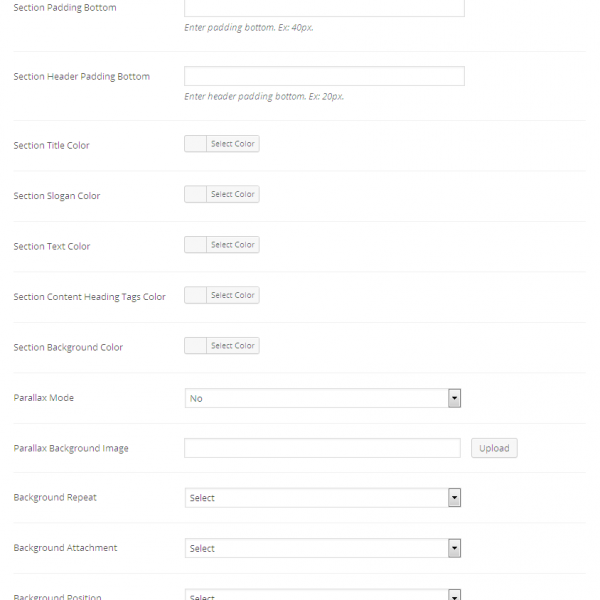Open Section Title Color picker button

pyautogui.click(x=233, y=144)
